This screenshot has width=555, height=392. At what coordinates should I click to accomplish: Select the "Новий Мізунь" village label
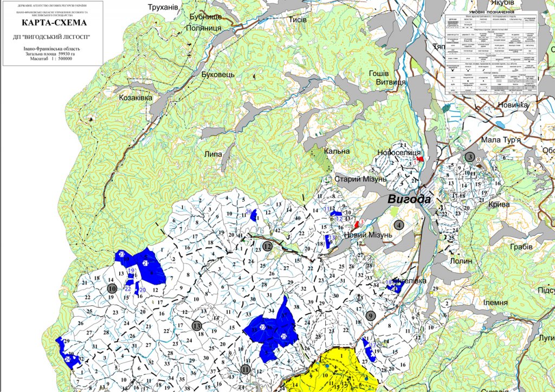[x=368, y=235]
